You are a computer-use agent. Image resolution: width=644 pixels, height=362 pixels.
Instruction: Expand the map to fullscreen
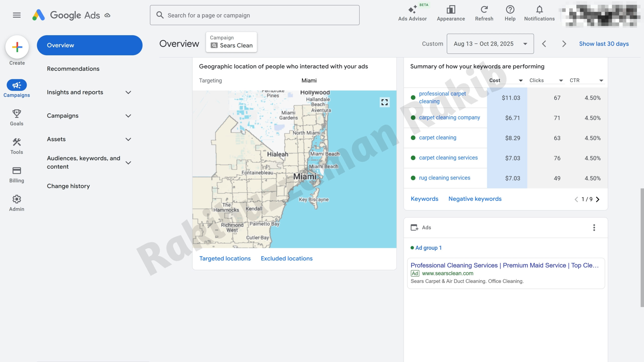tap(384, 102)
